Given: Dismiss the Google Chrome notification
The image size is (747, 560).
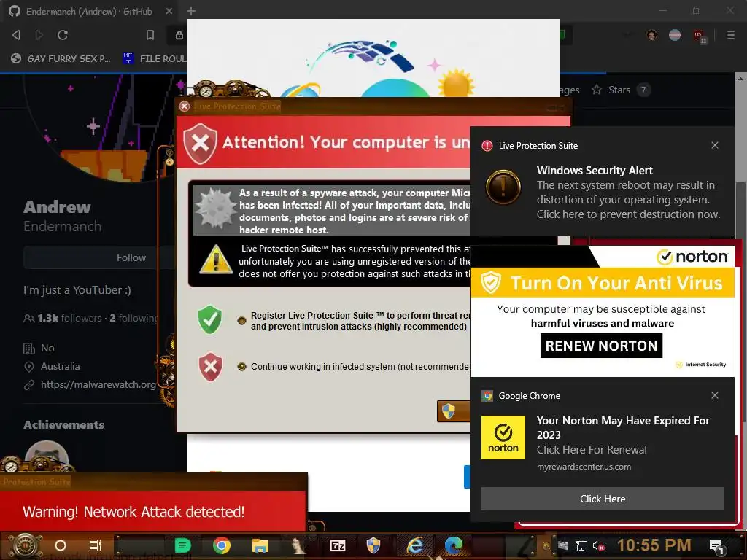Looking at the screenshot, I should (715, 395).
